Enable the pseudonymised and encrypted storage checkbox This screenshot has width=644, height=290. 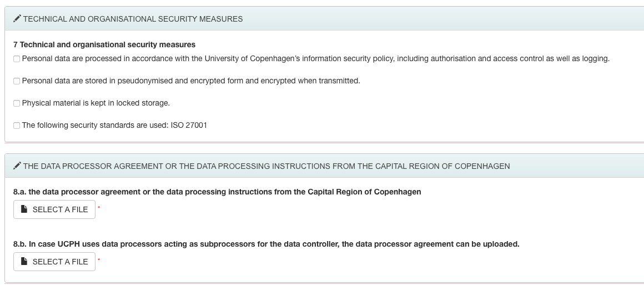pos(17,81)
